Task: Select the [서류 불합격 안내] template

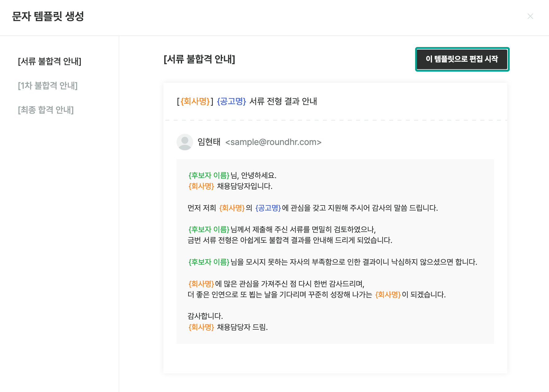Action: coord(50,61)
